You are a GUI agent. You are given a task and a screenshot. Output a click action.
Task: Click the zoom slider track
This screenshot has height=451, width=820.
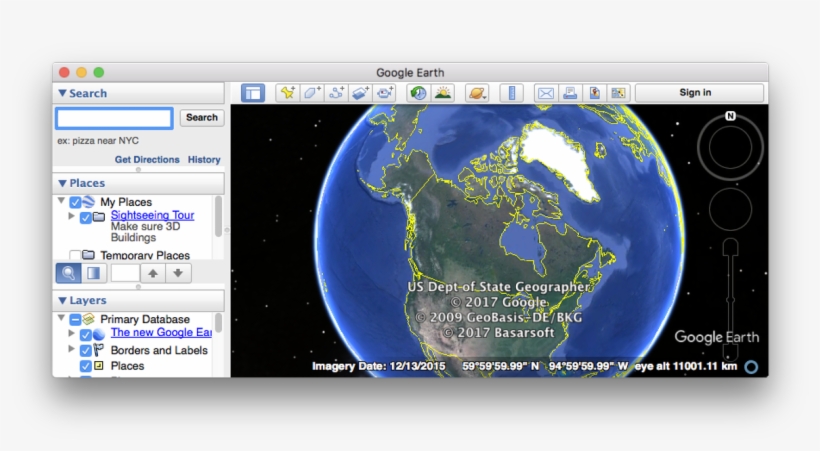click(x=731, y=298)
